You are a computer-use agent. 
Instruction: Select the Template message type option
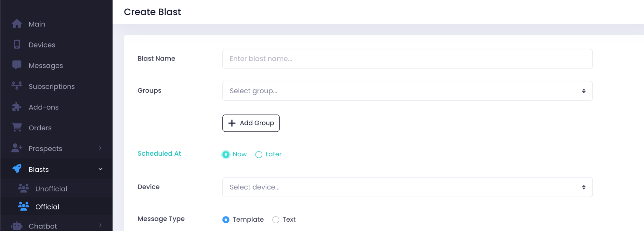coord(226,220)
